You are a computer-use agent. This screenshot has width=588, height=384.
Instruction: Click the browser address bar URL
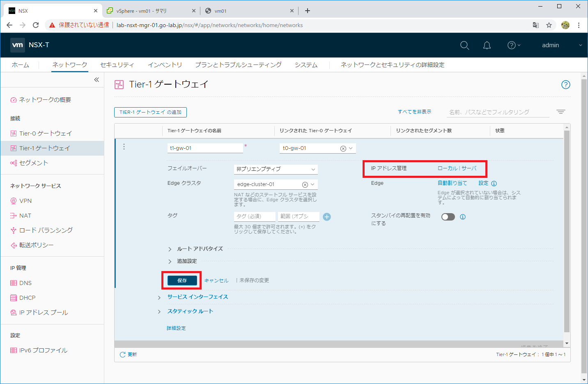[x=209, y=25]
